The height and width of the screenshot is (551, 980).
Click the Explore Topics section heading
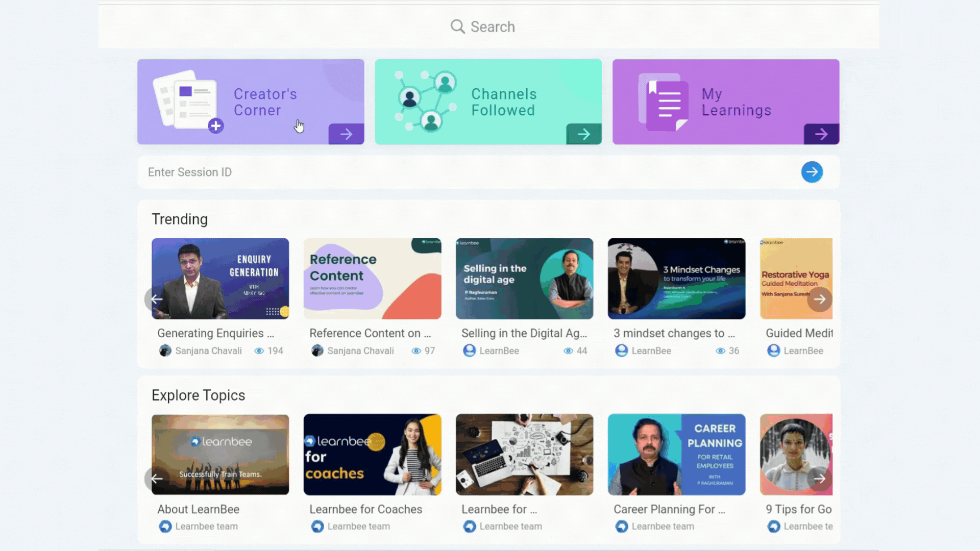[x=198, y=395]
